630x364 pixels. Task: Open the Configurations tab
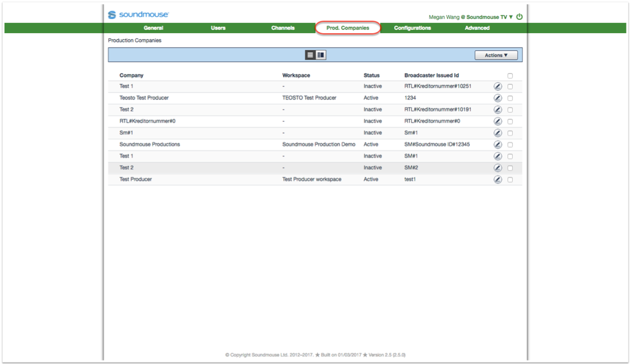click(412, 28)
